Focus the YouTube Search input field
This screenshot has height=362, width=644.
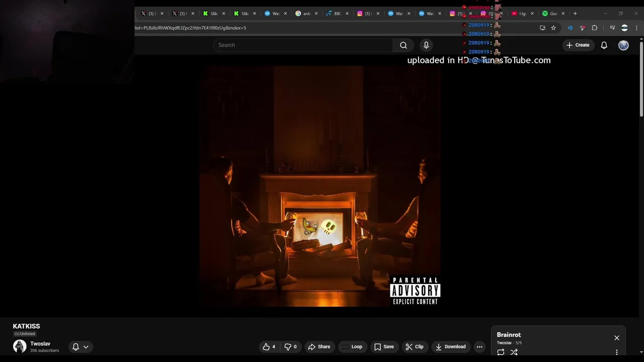point(303,45)
